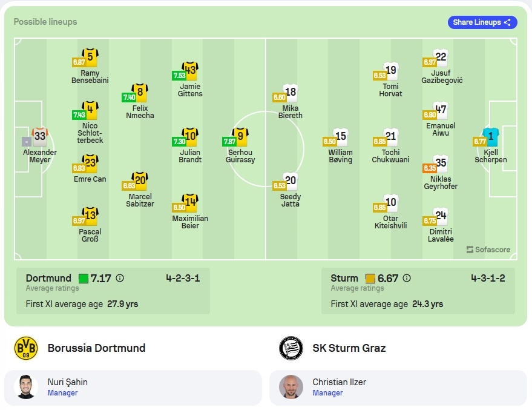Viewport: 532px width, 410px height.
Task: Click Alexander Meyer's number 33 shirt
Action: pyautogui.click(x=40, y=136)
